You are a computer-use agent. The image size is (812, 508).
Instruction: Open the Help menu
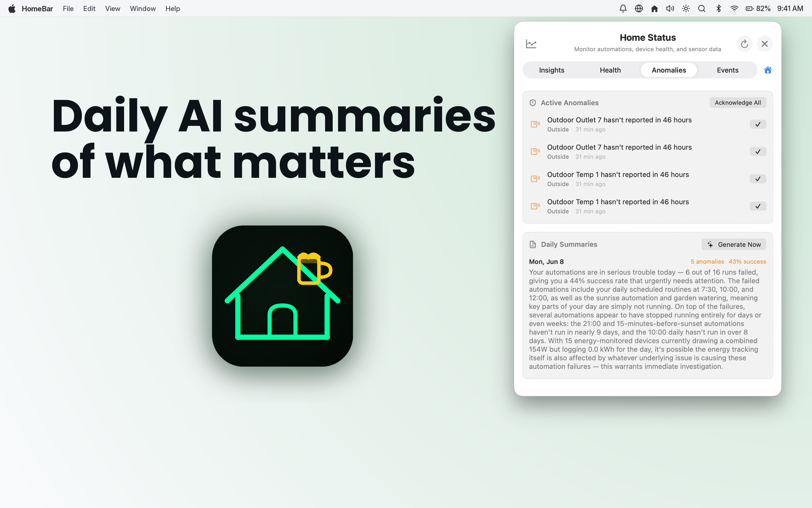click(x=173, y=8)
